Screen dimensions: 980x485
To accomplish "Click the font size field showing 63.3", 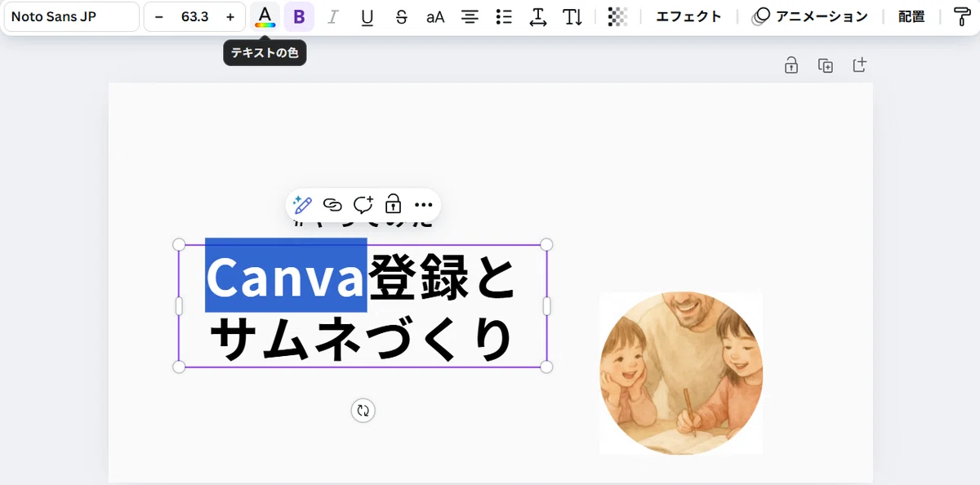I will pos(194,16).
